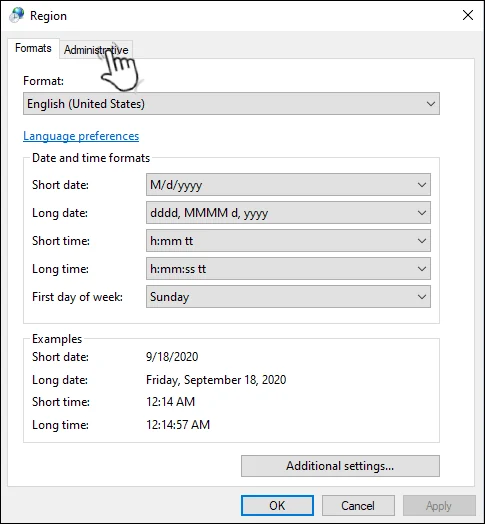Expand the Long date format dropdown arrow
The height and width of the screenshot is (524, 485).
click(x=421, y=213)
